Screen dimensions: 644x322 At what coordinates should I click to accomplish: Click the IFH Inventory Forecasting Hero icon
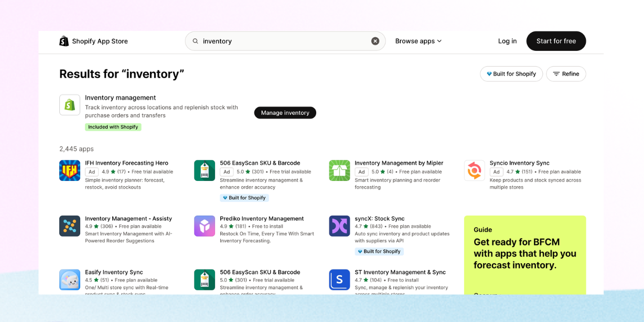(70, 170)
